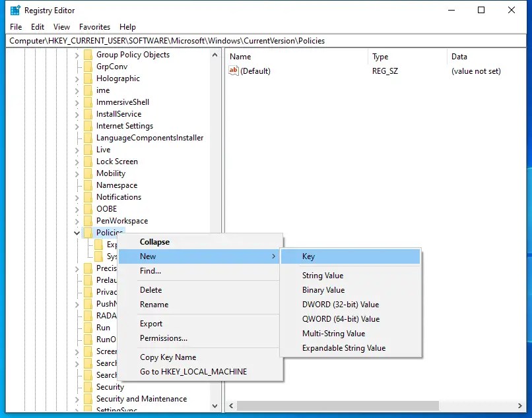Click the Lock Screen folder icon
The height and width of the screenshot is (418, 532).
(89, 162)
